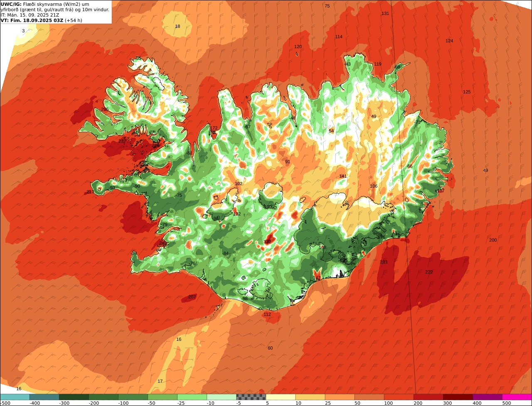Select the purple legend swatch starting at 400
This screenshot has width=532, height=406.
(x=488, y=397)
